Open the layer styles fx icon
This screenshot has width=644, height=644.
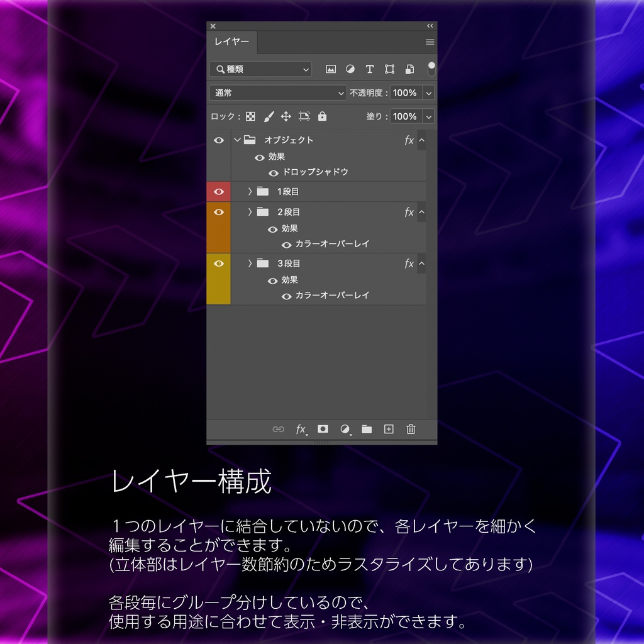(301, 430)
